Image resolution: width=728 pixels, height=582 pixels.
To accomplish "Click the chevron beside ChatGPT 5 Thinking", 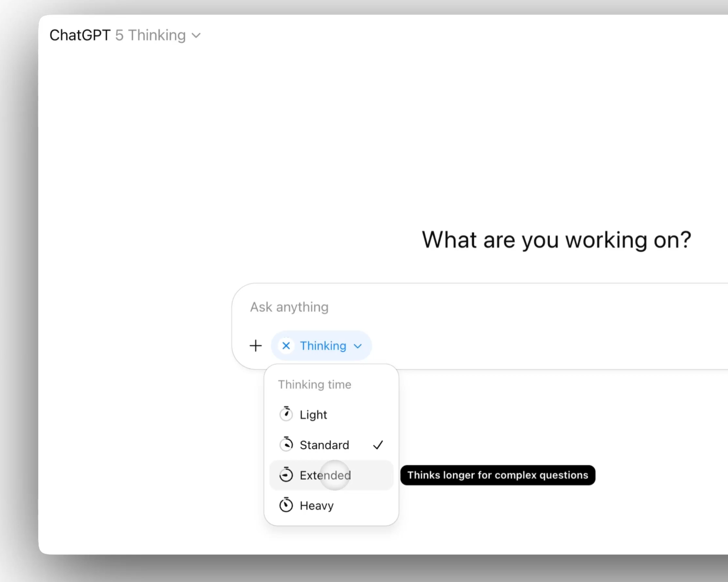I will click(196, 35).
